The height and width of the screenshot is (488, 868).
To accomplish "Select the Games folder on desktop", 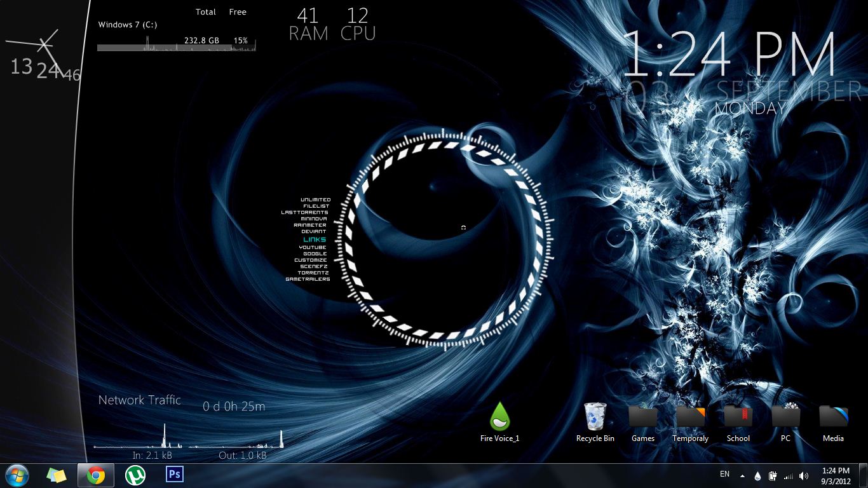I will point(642,417).
